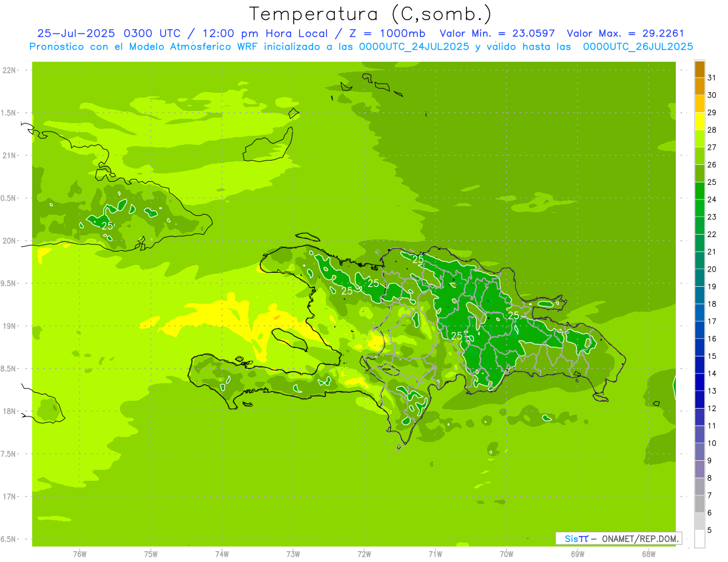Click the yellow color bar segment between 28 and 29
This screenshot has width=728, height=562.
click(x=699, y=121)
